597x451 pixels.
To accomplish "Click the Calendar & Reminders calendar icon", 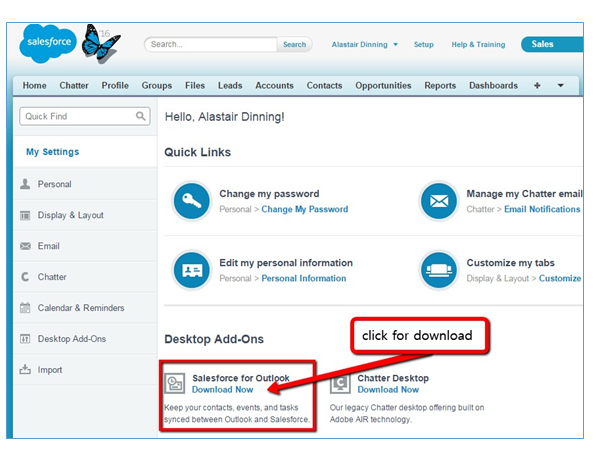I will (25, 308).
